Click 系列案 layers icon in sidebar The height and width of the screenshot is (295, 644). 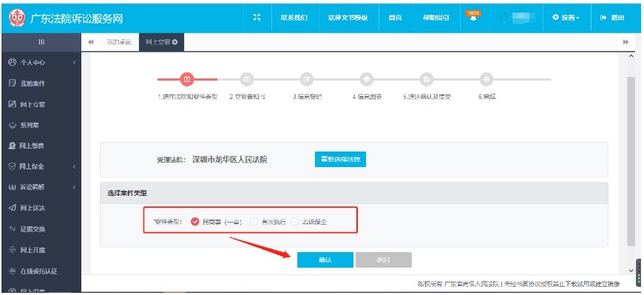point(13,125)
